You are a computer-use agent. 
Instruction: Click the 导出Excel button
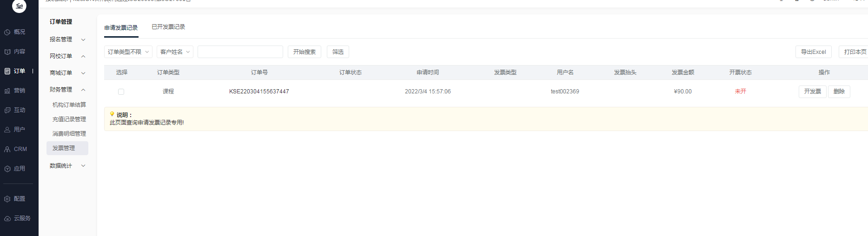pos(814,52)
